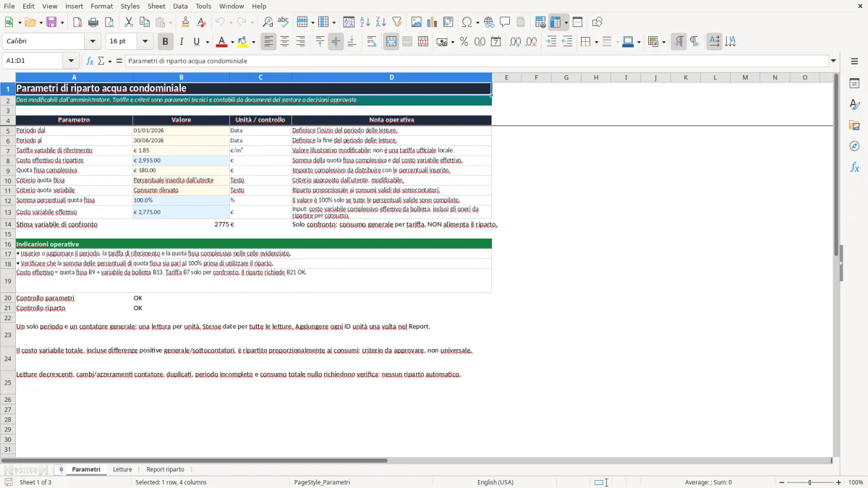Open font color dropdown arrow
Viewport: 868px width, 488px height.
tap(231, 42)
